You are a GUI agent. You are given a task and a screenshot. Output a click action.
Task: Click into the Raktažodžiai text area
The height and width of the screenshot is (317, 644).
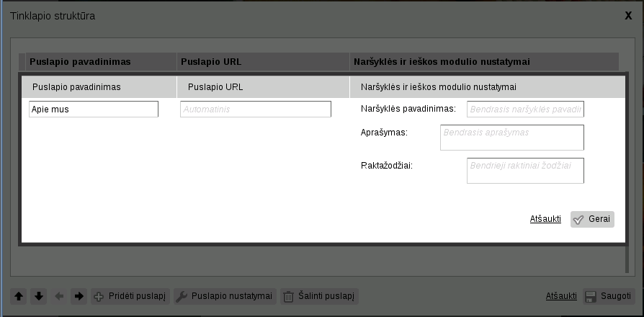[525, 171]
